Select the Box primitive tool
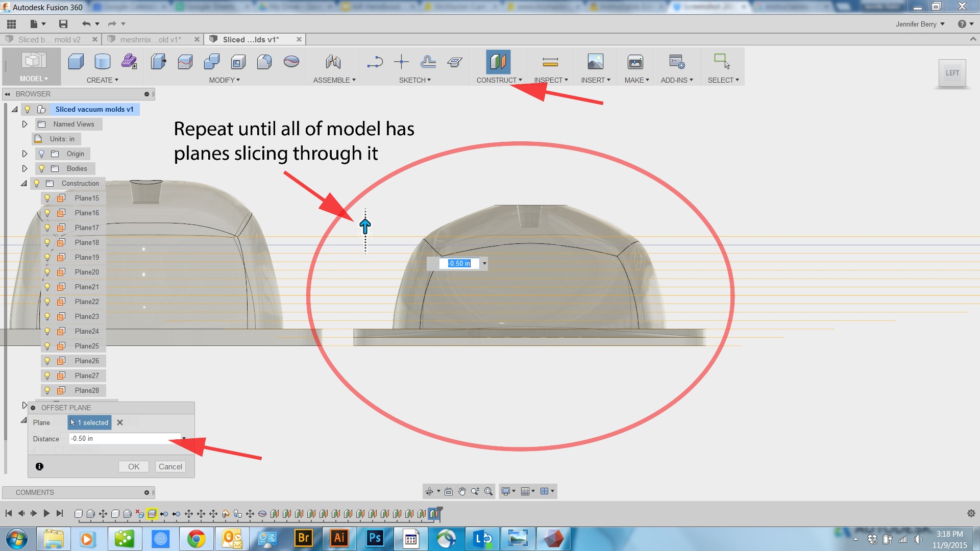980x551 pixels. 76,61
